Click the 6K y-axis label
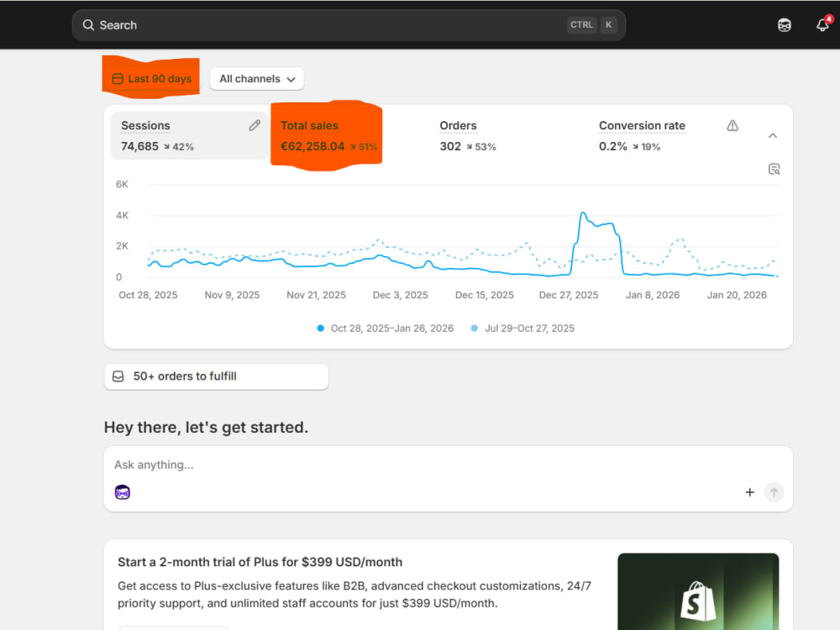Image resolution: width=840 pixels, height=630 pixels. click(x=122, y=184)
